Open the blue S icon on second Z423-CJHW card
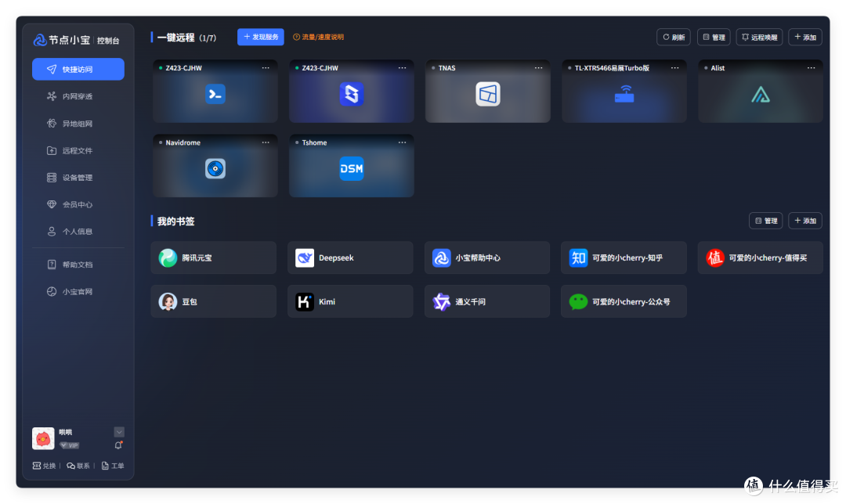Viewport: 846px width, 504px height. click(351, 95)
